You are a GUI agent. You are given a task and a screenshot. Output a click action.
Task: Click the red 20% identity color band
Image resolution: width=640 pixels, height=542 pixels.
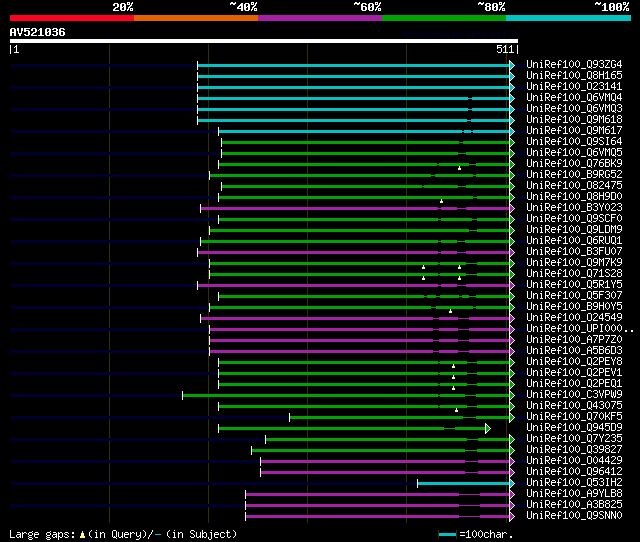click(x=72, y=18)
